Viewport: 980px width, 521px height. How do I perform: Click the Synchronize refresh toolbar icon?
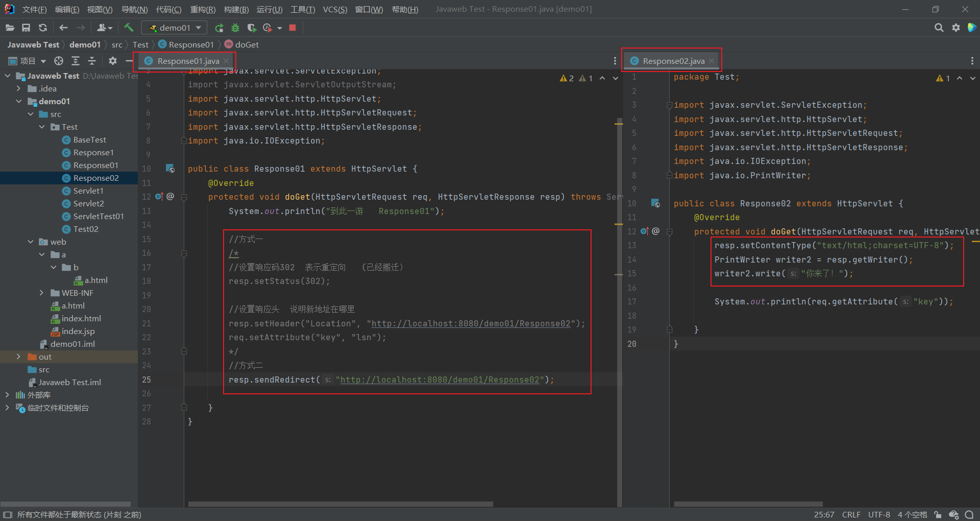tap(43, 28)
